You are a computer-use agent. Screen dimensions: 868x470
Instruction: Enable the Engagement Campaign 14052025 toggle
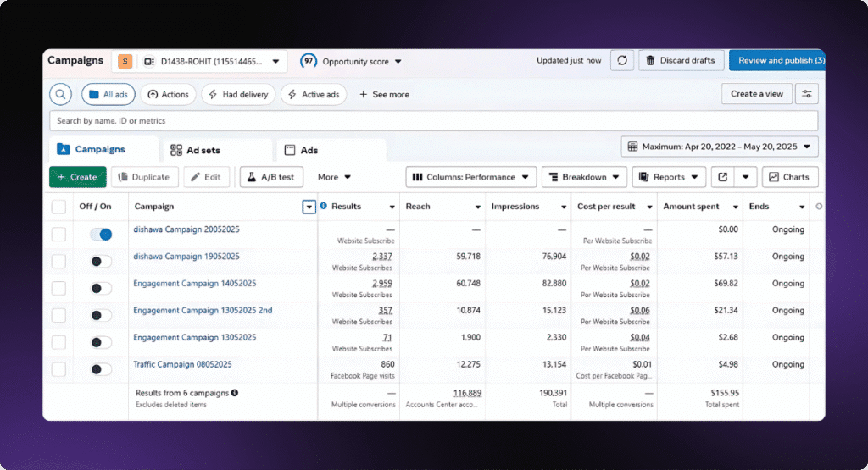[101, 288]
